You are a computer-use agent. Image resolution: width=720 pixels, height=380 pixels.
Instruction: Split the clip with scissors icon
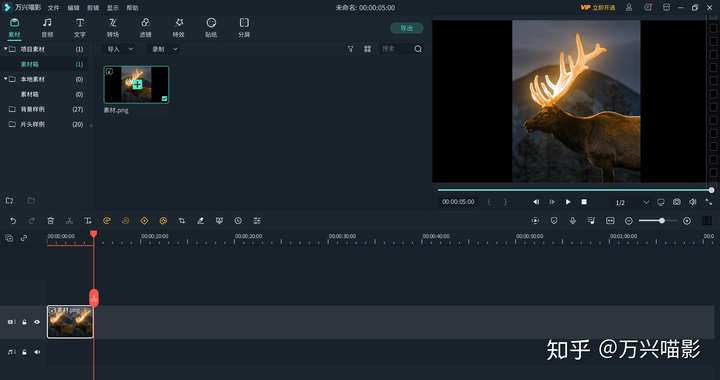click(x=69, y=221)
